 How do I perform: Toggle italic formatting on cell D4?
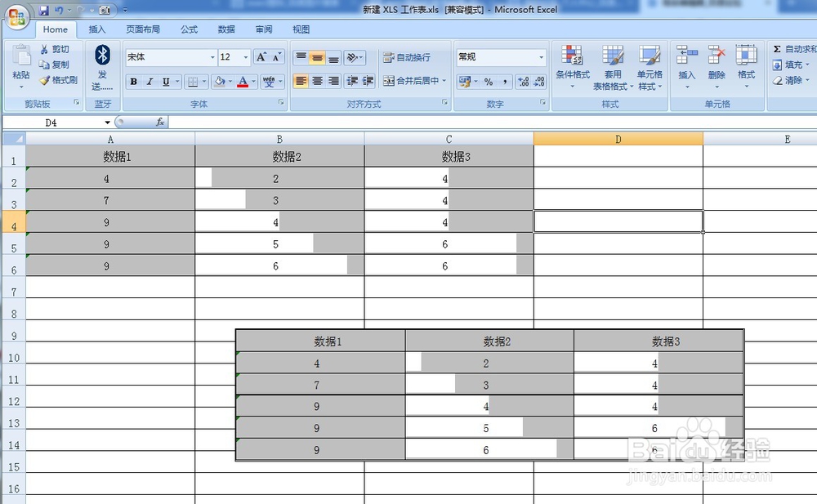[150, 82]
